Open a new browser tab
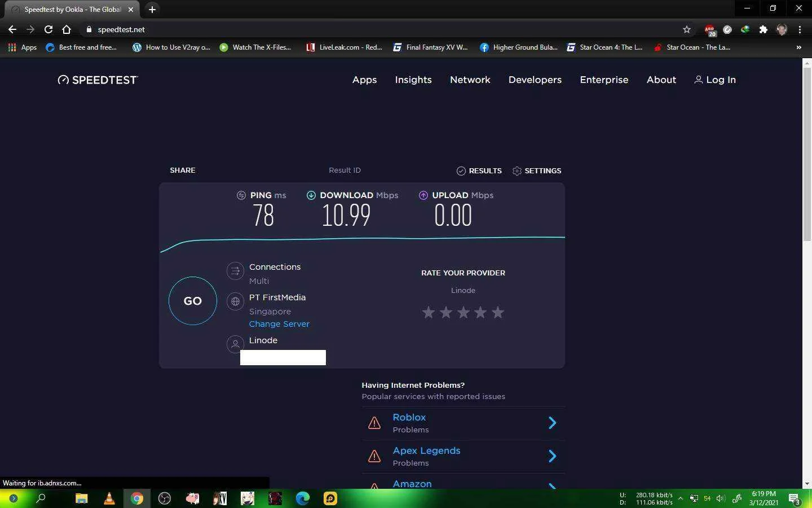Image resolution: width=812 pixels, height=508 pixels. pos(152,10)
